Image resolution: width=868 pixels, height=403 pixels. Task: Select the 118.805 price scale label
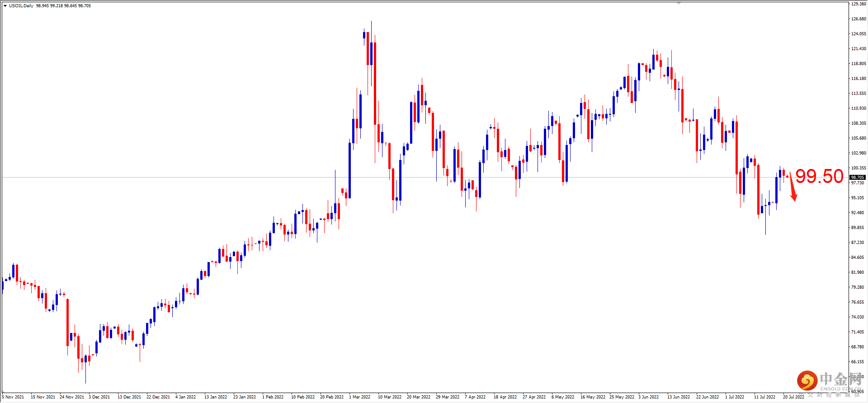point(859,64)
